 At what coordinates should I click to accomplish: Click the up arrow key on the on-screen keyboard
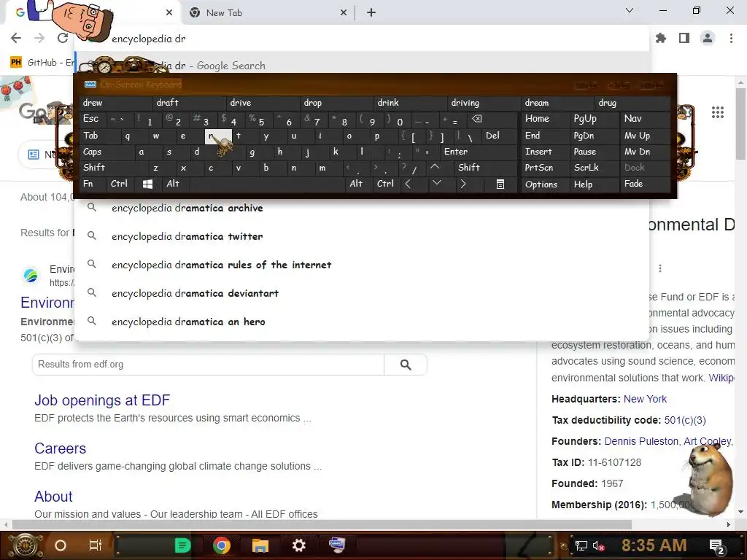coord(435,167)
